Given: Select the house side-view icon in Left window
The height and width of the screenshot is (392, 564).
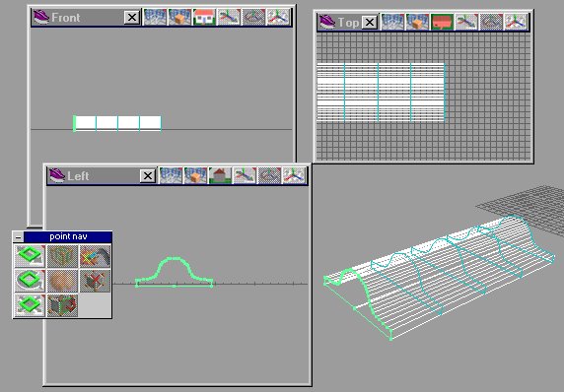Looking at the screenshot, I should pos(220,175).
